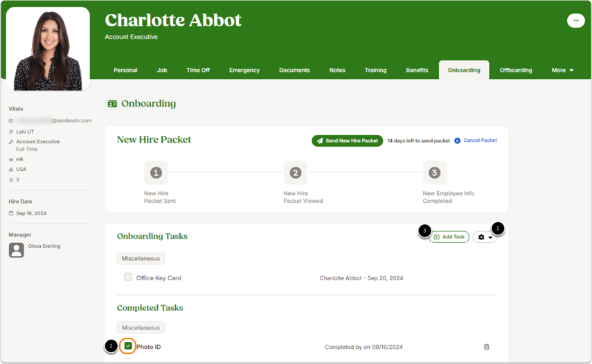The width and height of the screenshot is (592, 364).
Task: Uncheck the Photo ID completed task
Action: click(128, 346)
